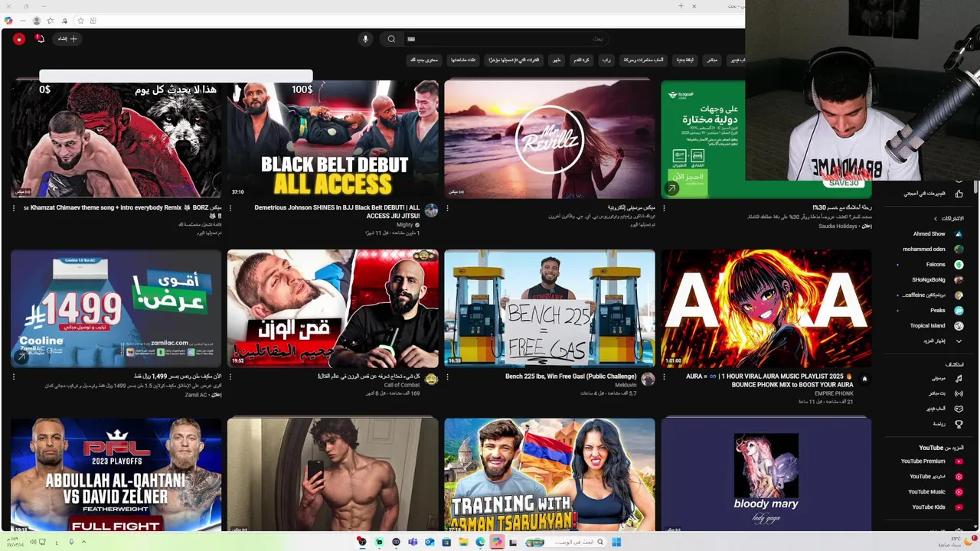Open options menu for Bench 225 video
Screen dimensions: 980x551
(447, 377)
